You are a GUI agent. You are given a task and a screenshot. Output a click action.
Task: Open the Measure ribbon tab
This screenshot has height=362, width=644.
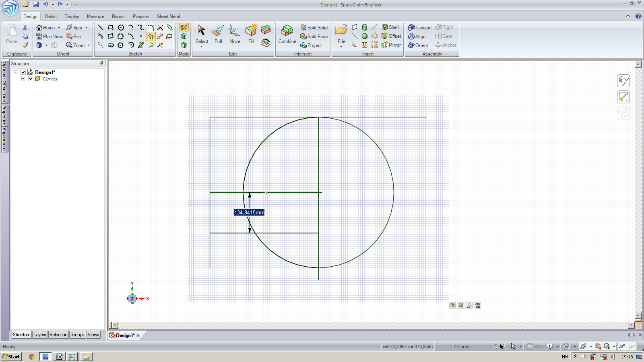pos(95,16)
